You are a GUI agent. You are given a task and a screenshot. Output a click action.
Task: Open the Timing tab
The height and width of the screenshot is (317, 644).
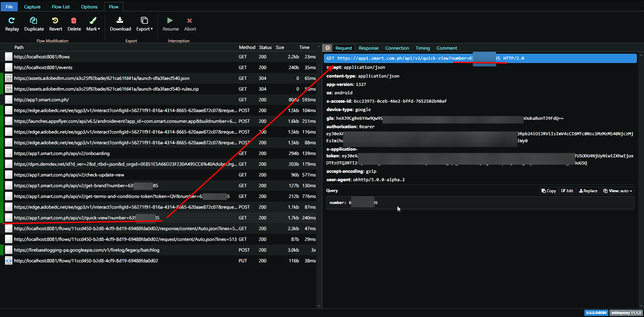tap(423, 48)
